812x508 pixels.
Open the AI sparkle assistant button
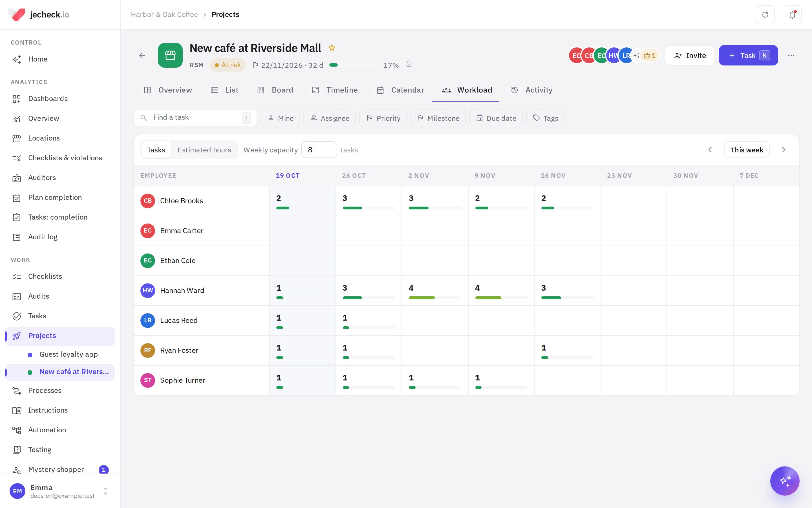(x=784, y=480)
